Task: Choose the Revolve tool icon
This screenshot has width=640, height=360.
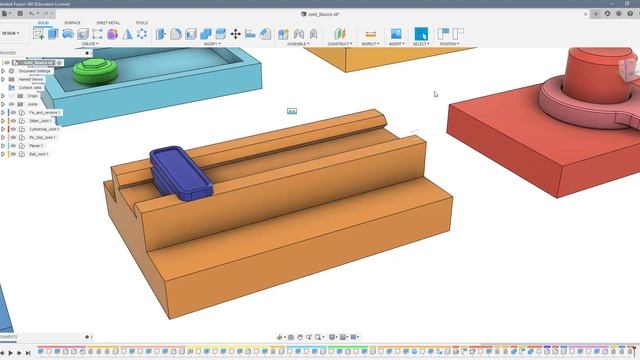Action: click(x=68, y=34)
